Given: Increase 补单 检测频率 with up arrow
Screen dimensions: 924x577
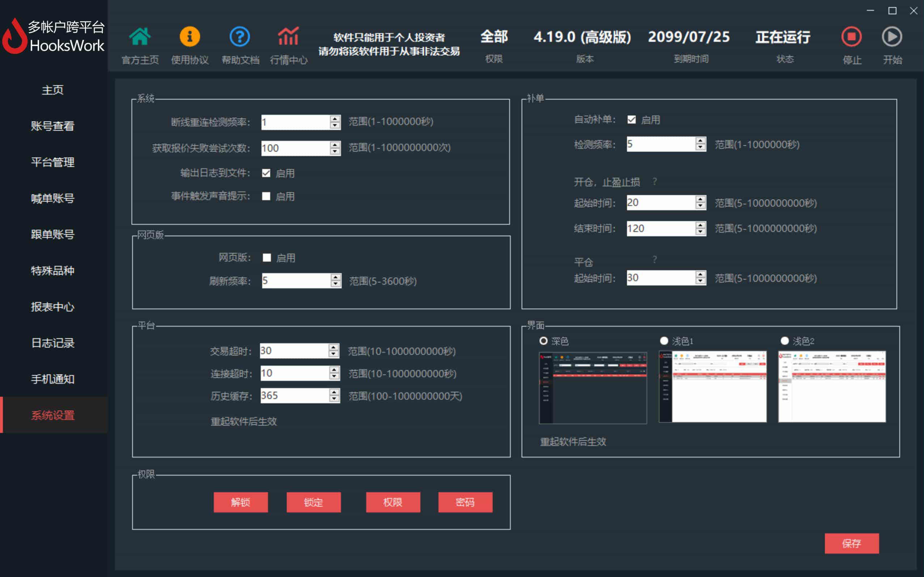Looking at the screenshot, I should point(700,141).
